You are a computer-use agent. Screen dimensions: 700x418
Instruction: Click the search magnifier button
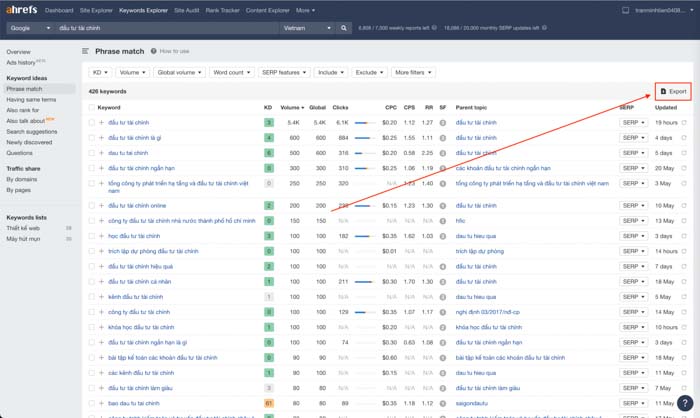[343, 28]
